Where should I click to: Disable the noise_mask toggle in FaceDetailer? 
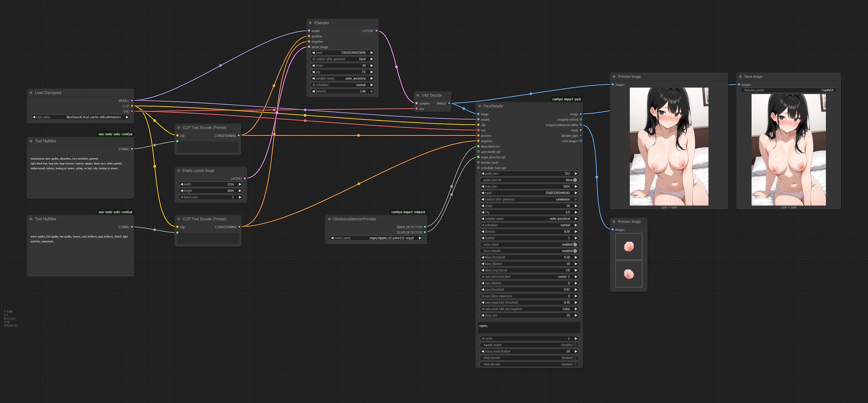[575, 245]
